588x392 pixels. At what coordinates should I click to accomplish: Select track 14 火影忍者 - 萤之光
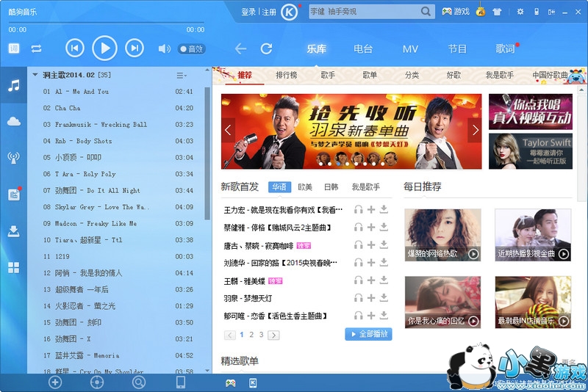118,306
